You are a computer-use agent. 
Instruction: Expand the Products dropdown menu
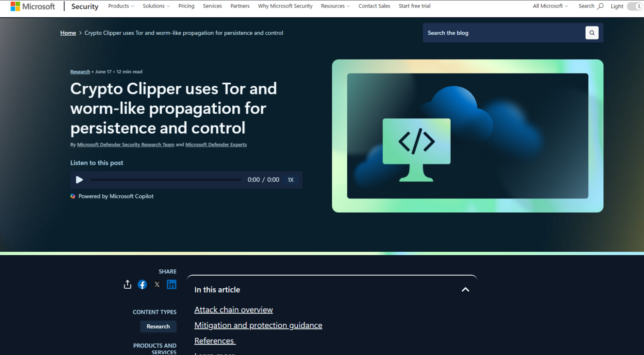121,6
